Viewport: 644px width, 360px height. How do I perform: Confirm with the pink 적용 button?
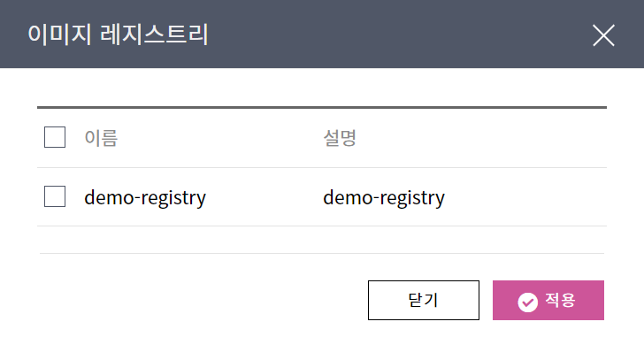coord(548,300)
